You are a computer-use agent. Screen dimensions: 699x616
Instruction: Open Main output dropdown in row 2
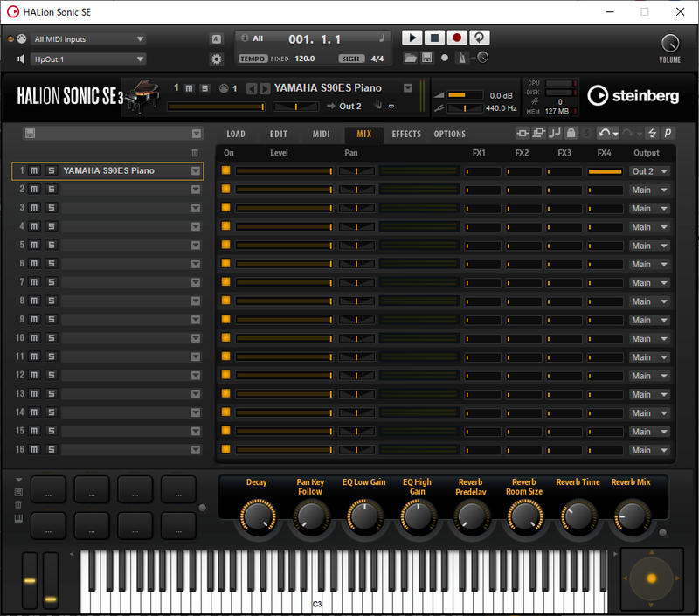point(649,190)
